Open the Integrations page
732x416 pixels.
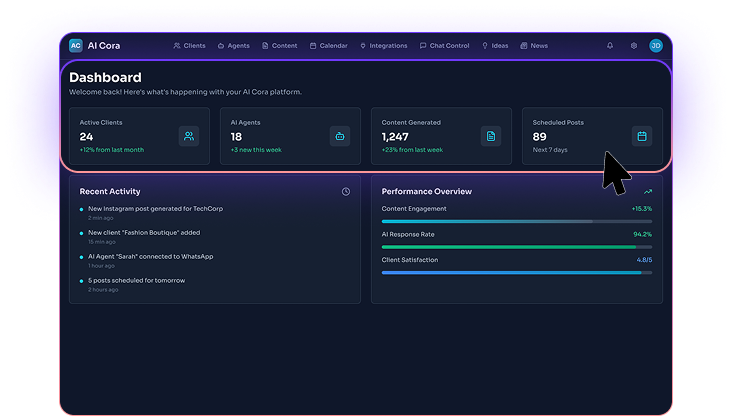point(384,45)
